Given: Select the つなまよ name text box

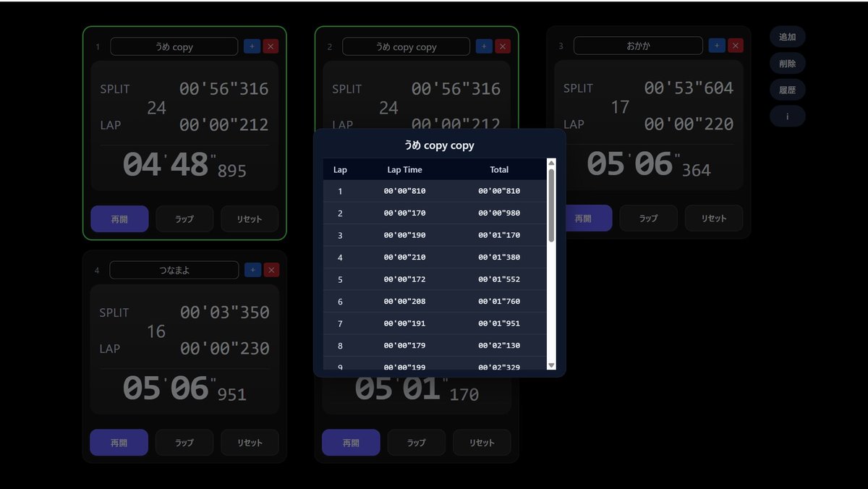Looking at the screenshot, I should [x=174, y=269].
